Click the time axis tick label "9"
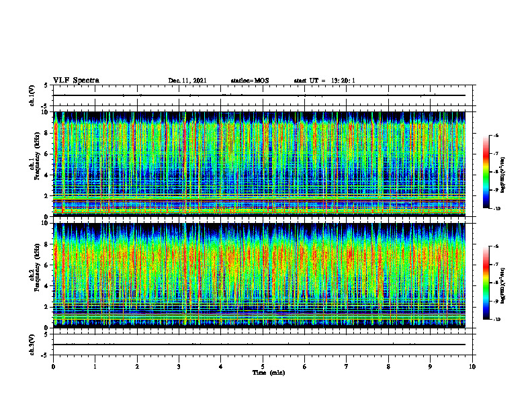Screen dimensions: 532x411 [430, 367]
